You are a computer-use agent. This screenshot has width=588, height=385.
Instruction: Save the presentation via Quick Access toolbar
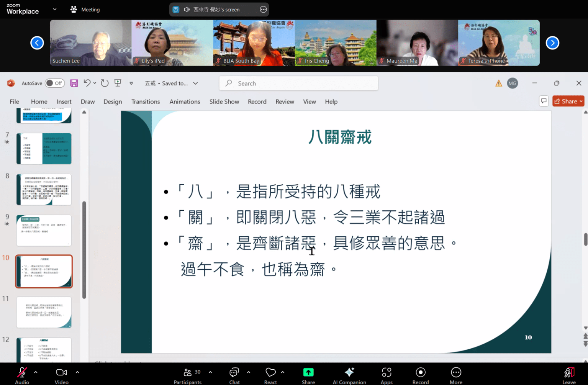[74, 83]
